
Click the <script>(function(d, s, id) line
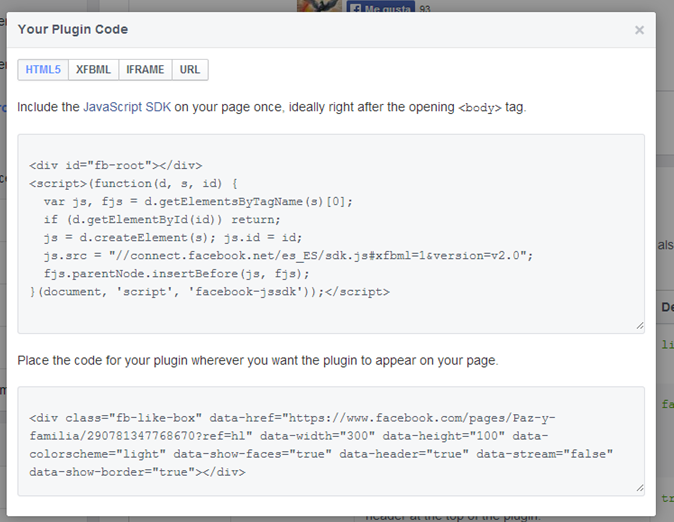133,184
